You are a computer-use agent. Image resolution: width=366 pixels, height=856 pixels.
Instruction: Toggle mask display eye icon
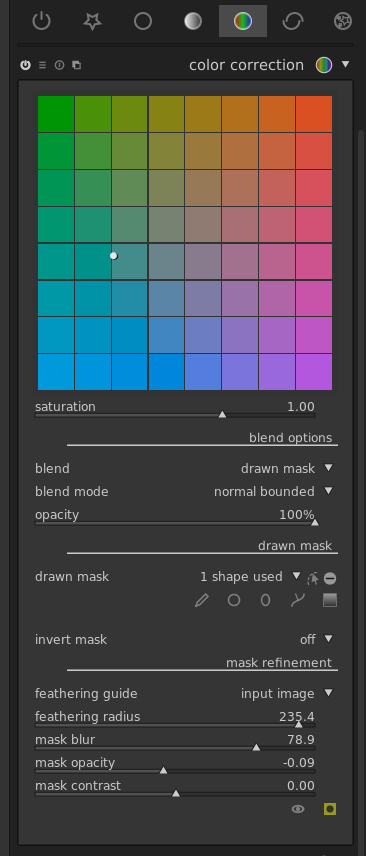click(x=298, y=809)
